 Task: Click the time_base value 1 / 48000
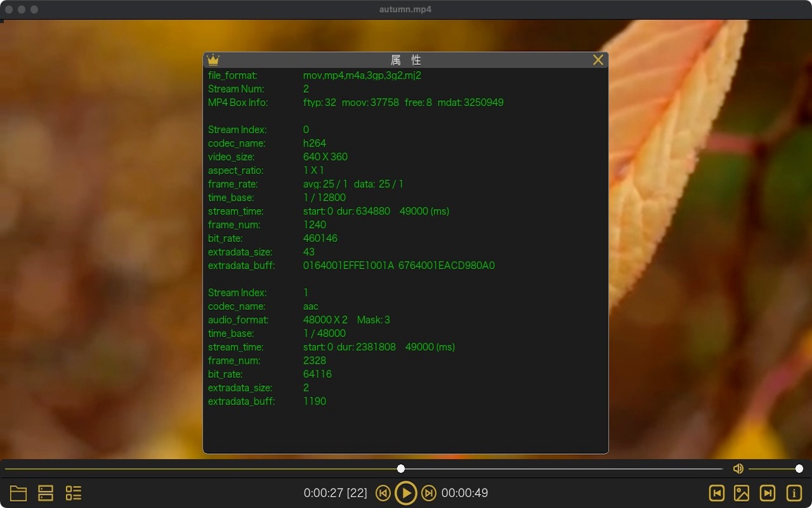pos(324,333)
